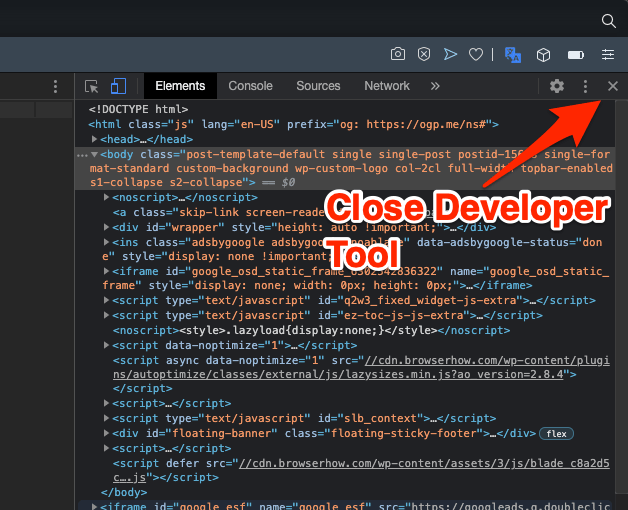Switch to the Console tab
Viewport: 628px width, 510px height.
250,86
